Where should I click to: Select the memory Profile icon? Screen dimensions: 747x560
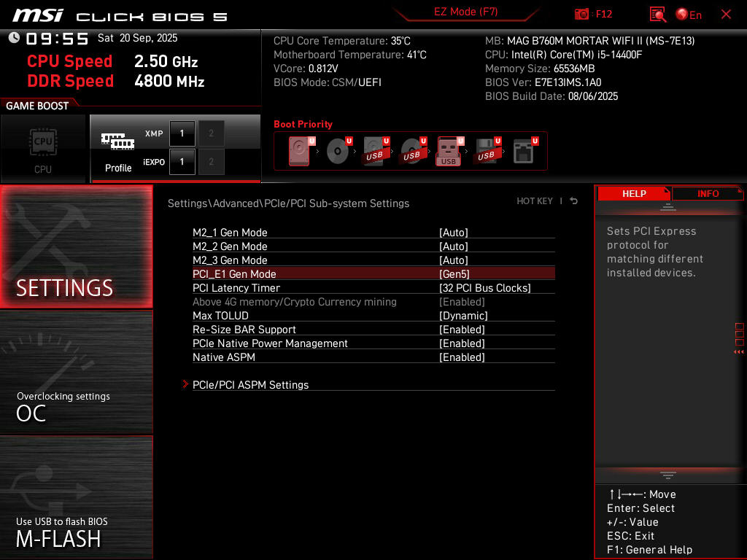(x=117, y=152)
